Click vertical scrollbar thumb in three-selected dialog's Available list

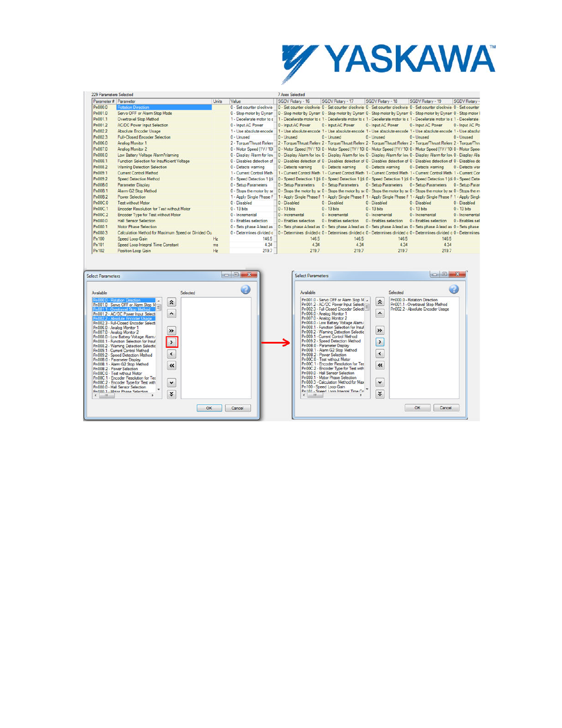pyautogui.click(x=367, y=307)
